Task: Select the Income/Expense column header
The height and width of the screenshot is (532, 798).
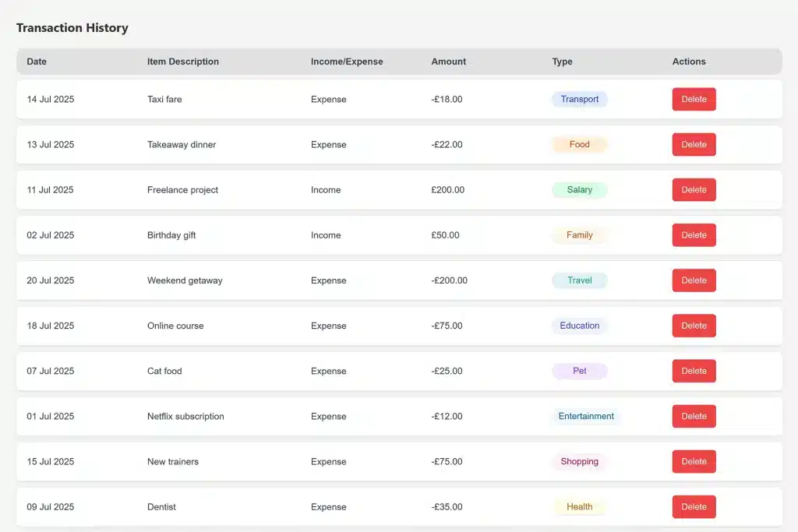Action: click(347, 62)
